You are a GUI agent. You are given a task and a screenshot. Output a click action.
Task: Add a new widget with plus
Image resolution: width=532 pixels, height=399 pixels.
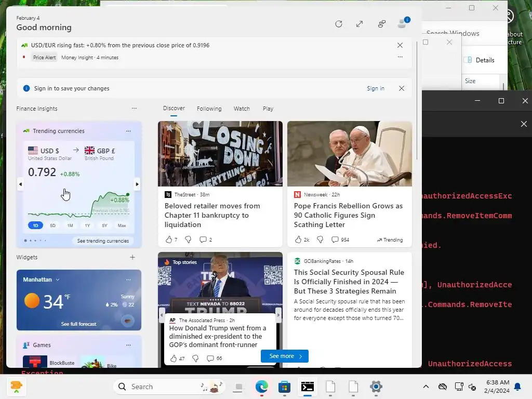pos(132,257)
